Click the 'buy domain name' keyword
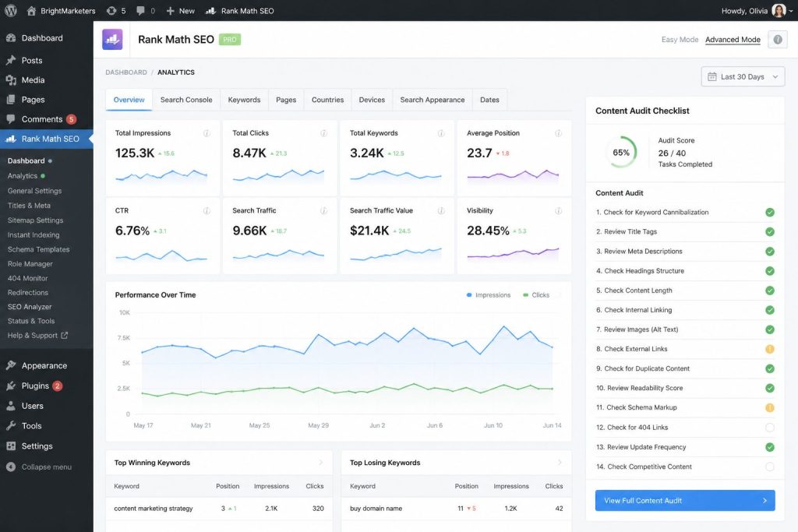Screen dimensions: 798x532 376,508
